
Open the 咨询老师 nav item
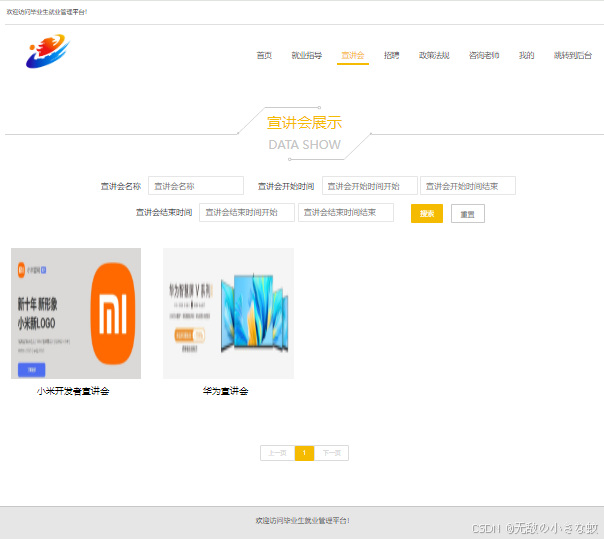click(x=484, y=55)
